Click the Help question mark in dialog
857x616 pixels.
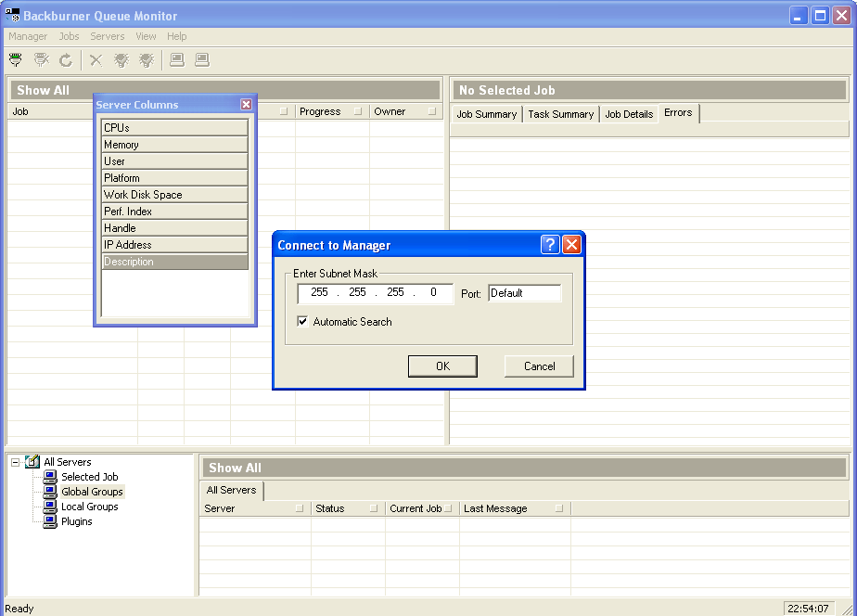tap(550, 245)
